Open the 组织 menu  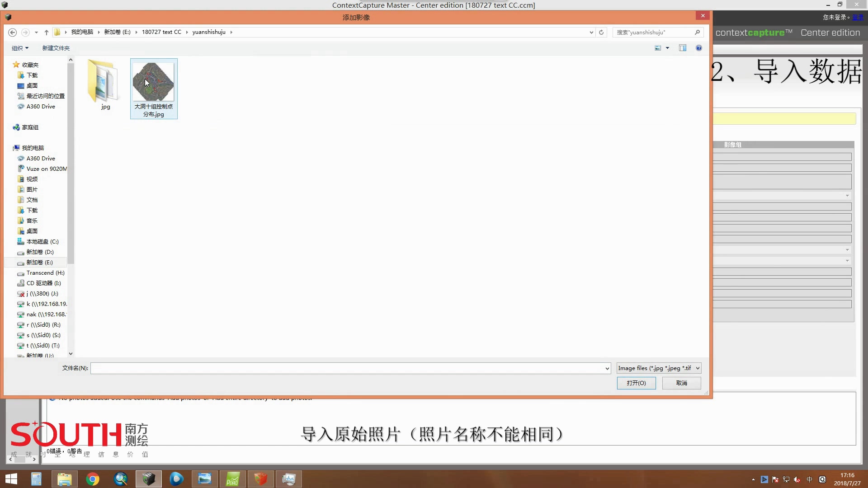click(x=20, y=48)
